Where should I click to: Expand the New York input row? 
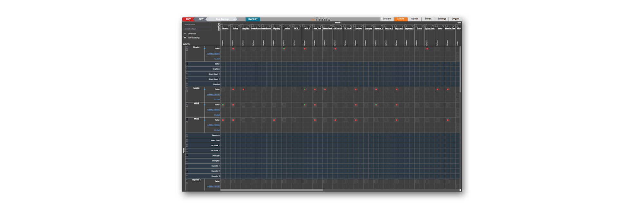(187, 135)
